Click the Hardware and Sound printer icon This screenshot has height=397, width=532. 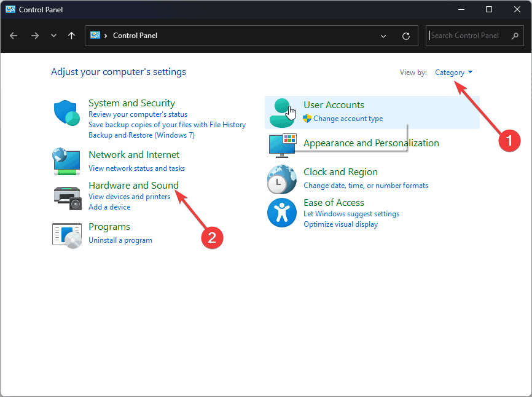click(68, 198)
